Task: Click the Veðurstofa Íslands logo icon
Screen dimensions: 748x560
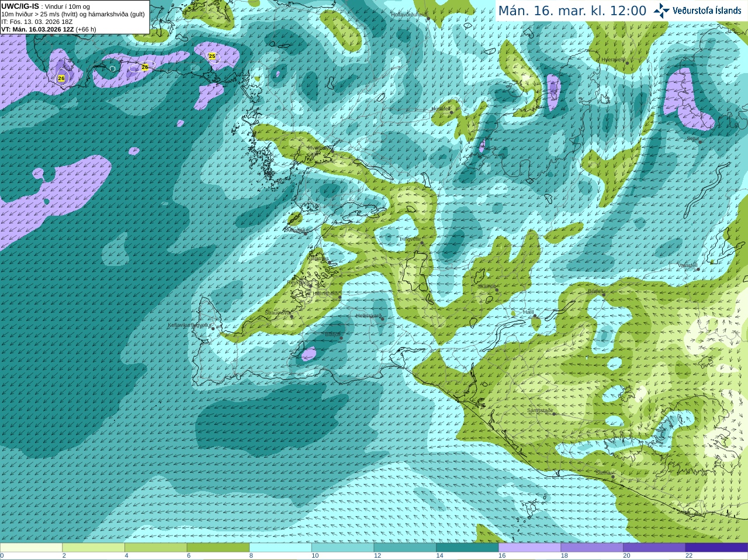Action: [x=662, y=11]
